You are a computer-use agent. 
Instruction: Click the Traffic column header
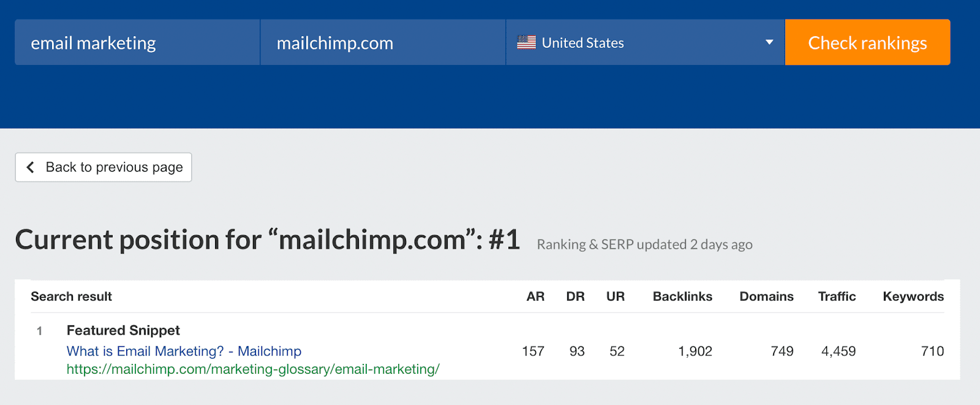[x=837, y=297]
